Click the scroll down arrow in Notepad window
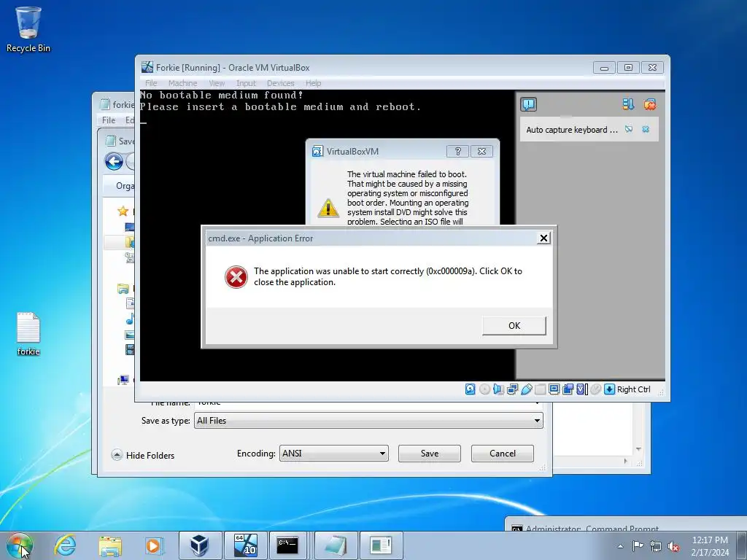 pos(638,449)
